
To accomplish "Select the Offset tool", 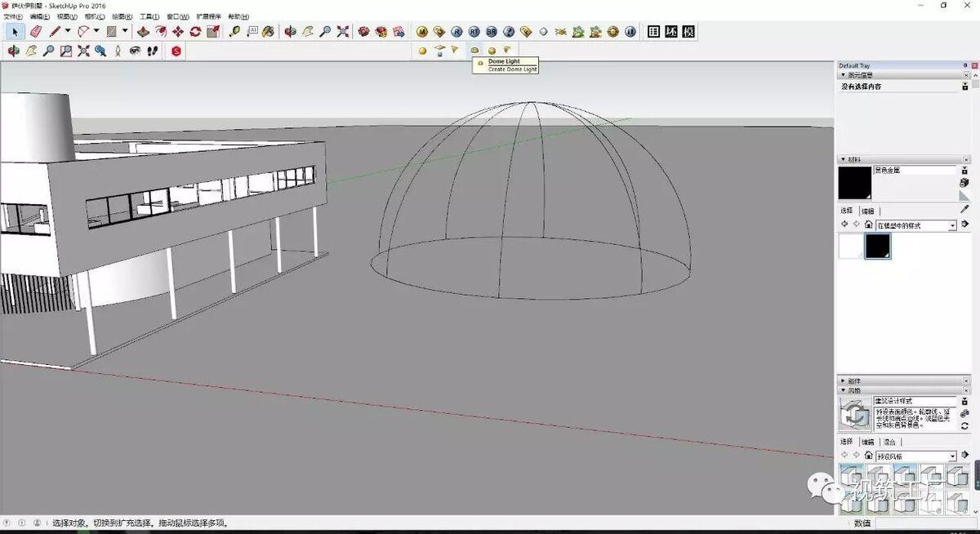I will [x=160, y=32].
